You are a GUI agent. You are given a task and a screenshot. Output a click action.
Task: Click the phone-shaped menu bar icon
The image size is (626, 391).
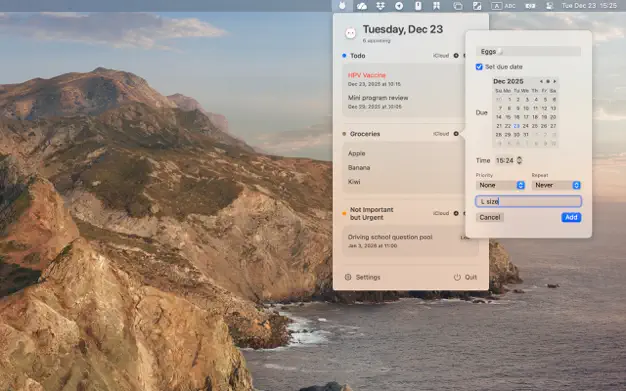point(418,6)
